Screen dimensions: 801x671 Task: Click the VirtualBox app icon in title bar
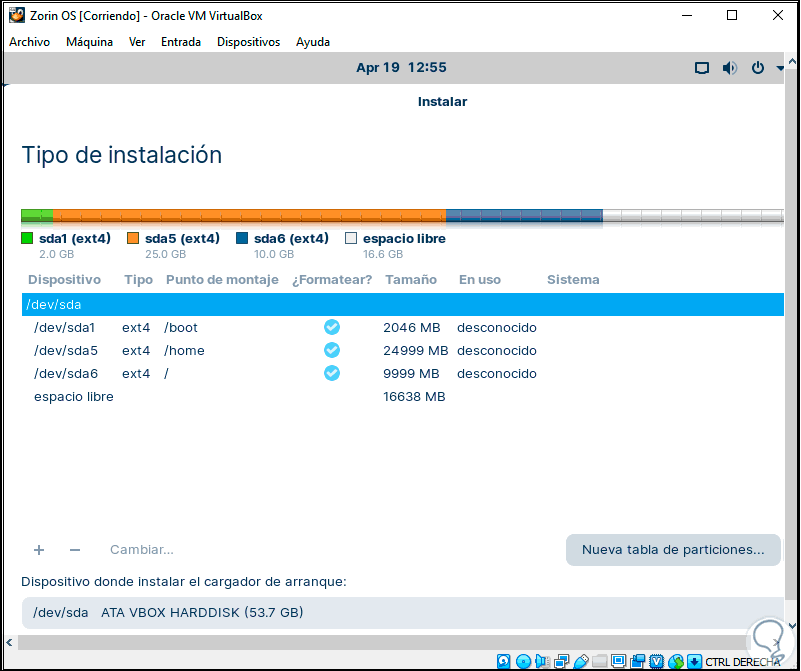(17, 15)
